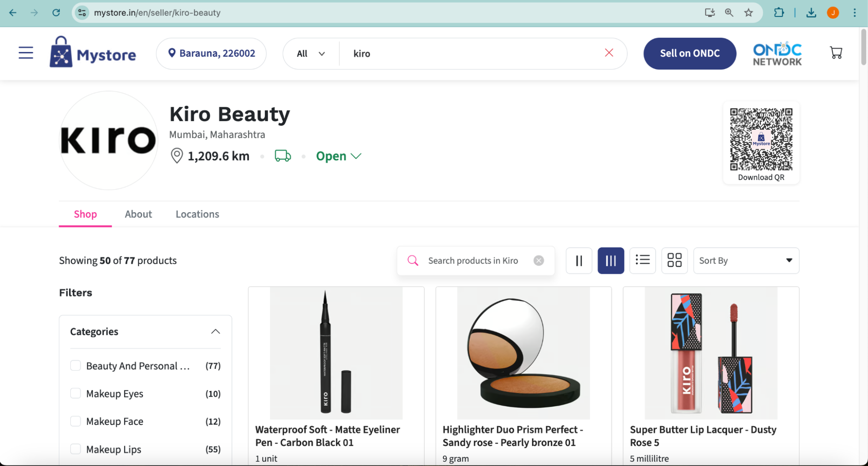
Task: Open the Sort By dropdown
Action: pyautogui.click(x=746, y=260)
